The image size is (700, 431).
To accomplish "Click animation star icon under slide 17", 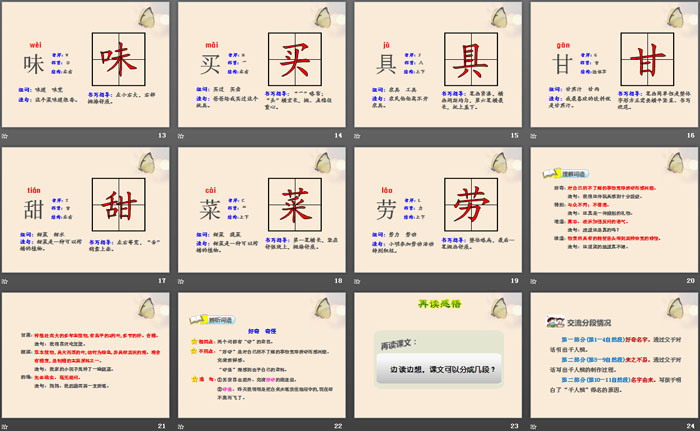I will pyautogui.click(x=4, y=281).
